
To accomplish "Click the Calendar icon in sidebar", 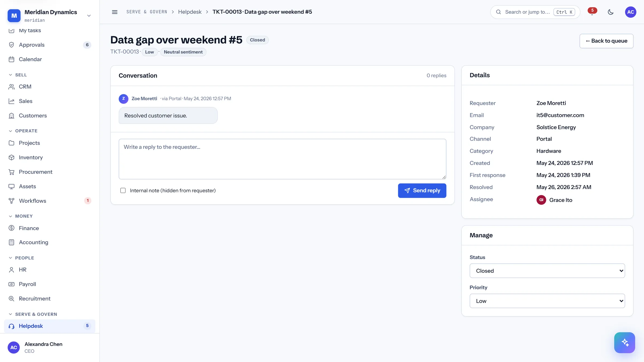I will [12, 59].
